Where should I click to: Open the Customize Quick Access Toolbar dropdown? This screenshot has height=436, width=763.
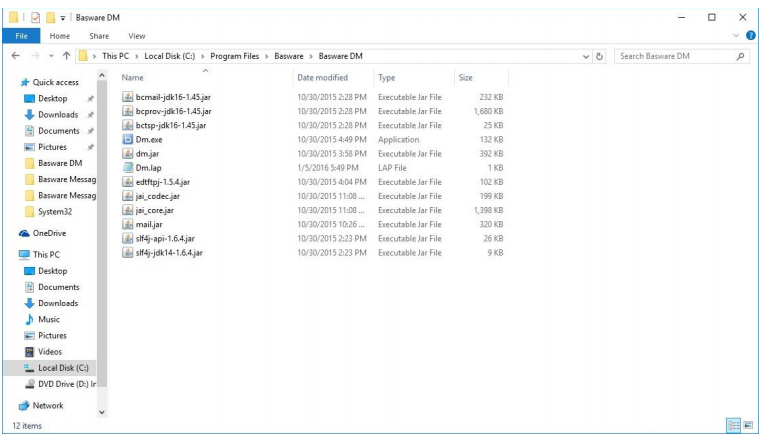(63, 18)
